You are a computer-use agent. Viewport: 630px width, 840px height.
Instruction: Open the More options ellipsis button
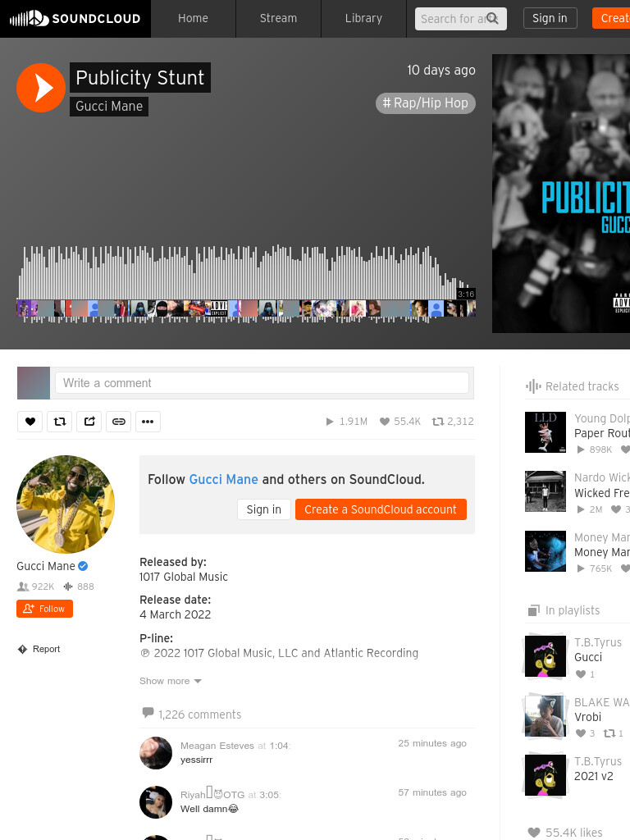(x=148, y=422)
